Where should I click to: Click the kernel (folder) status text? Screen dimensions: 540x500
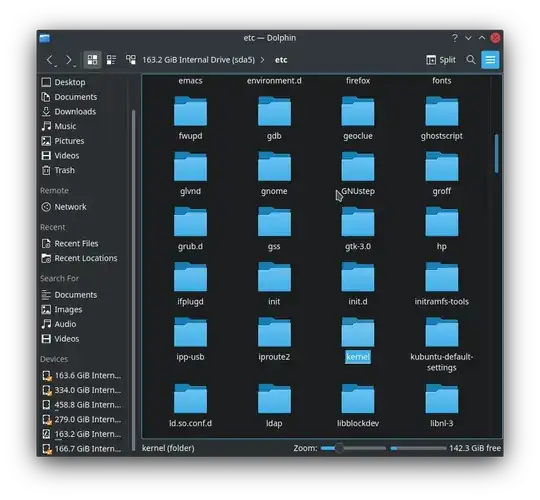168,448
